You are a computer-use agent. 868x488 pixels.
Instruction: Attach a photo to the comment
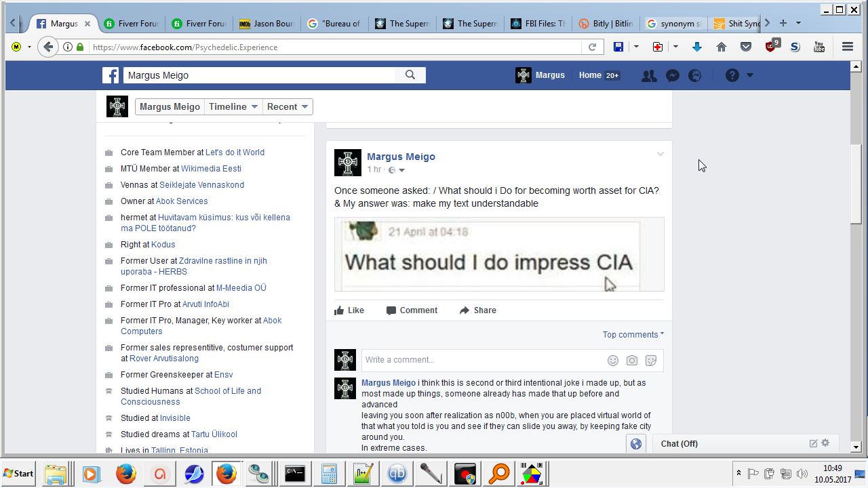click(x=632, y=361)
